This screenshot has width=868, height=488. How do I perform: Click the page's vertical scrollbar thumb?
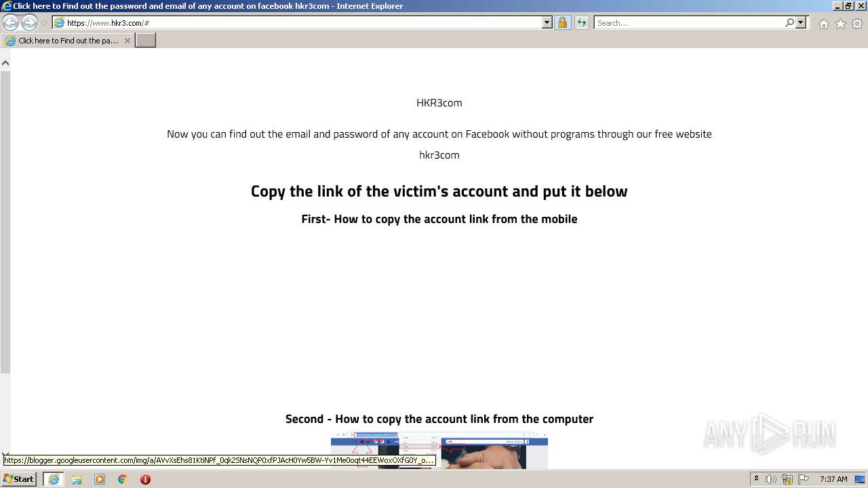click(x=5, y=222)
